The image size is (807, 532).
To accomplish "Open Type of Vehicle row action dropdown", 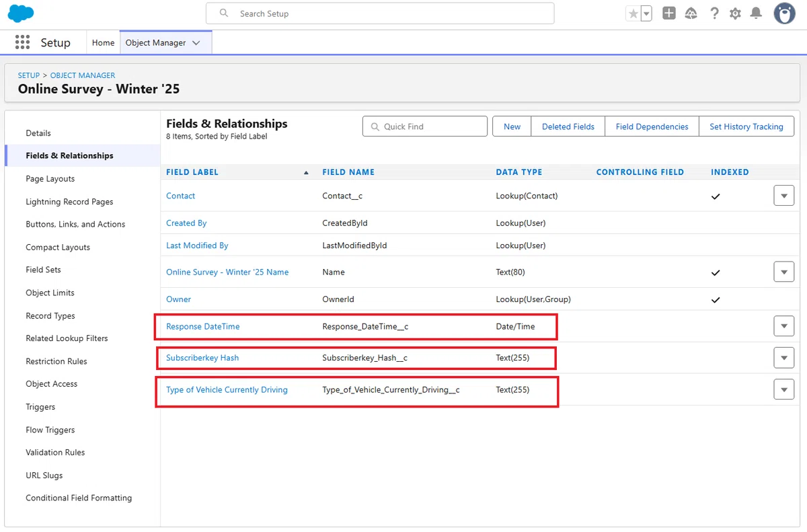I will click(783, 389).
